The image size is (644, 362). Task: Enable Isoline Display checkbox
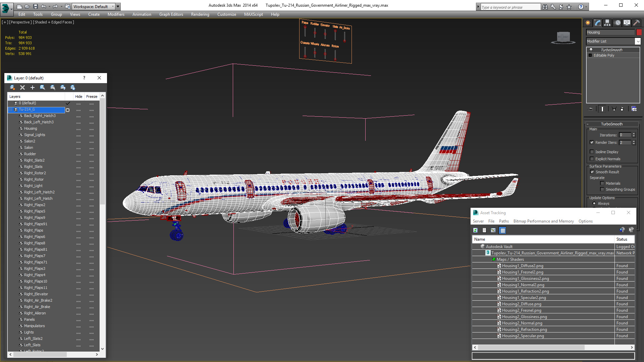pyautogui.click(x=592, y=152)
